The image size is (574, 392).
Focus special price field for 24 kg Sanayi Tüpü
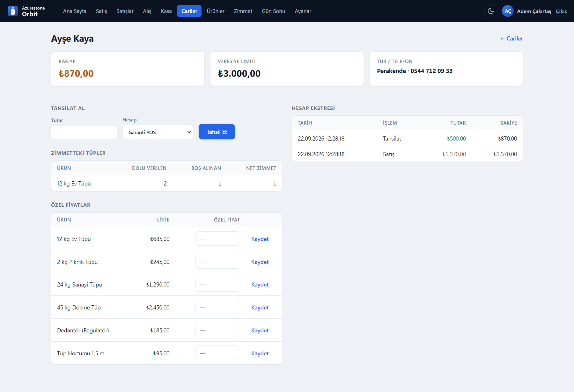point(218,284)
